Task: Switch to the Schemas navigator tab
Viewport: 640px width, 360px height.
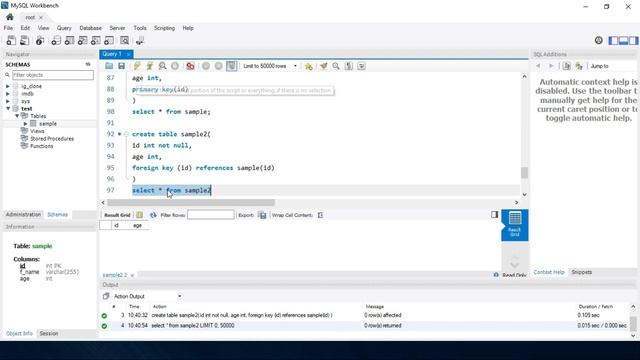Action: pos(58,215)
